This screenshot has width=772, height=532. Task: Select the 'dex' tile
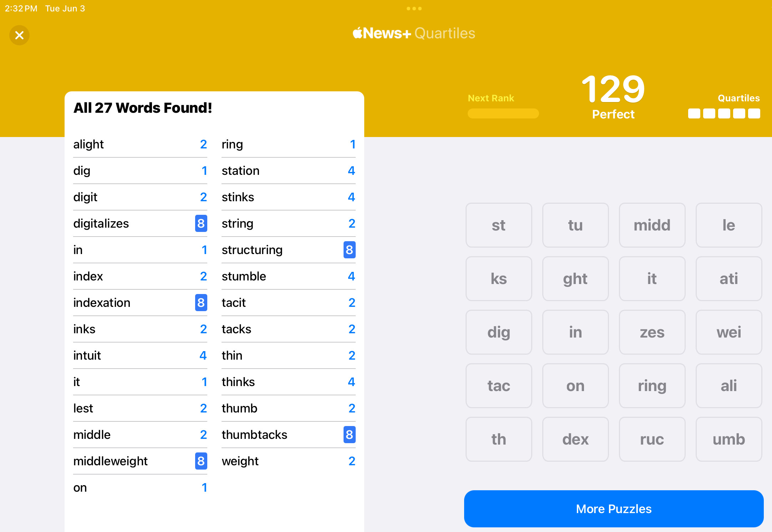coord(575,439)
